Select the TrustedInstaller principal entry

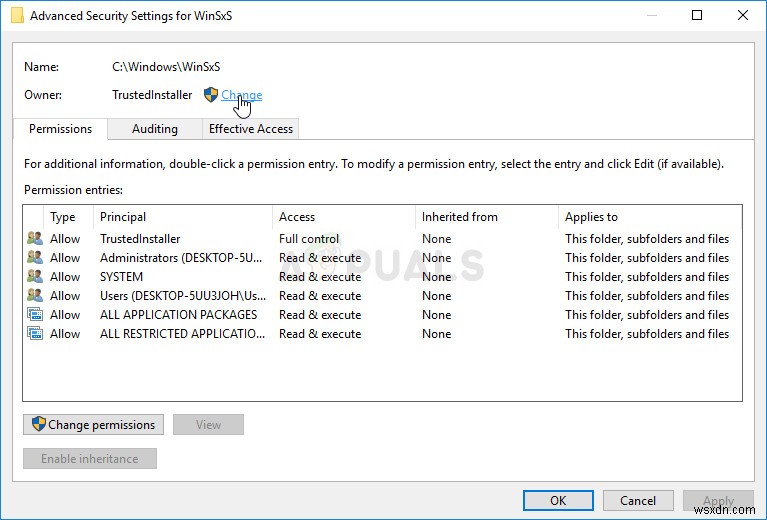(x=140, y=239)
